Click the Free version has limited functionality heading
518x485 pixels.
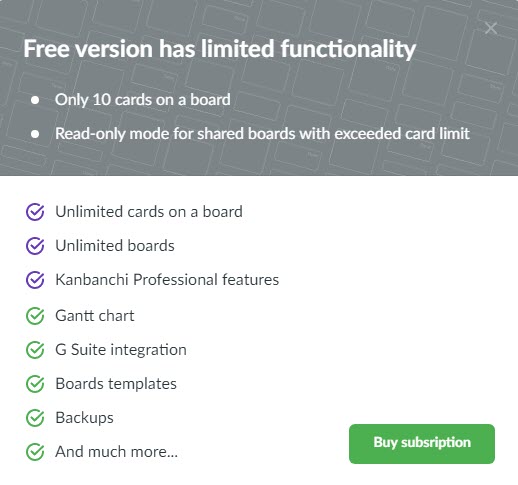click(219, 49)
